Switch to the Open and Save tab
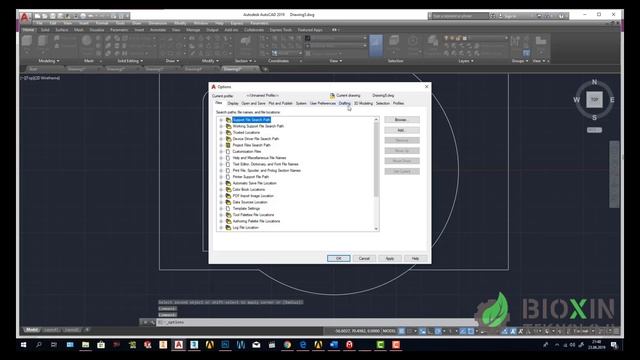This screenshot has height=360, width=640. [x=253, y=103]
